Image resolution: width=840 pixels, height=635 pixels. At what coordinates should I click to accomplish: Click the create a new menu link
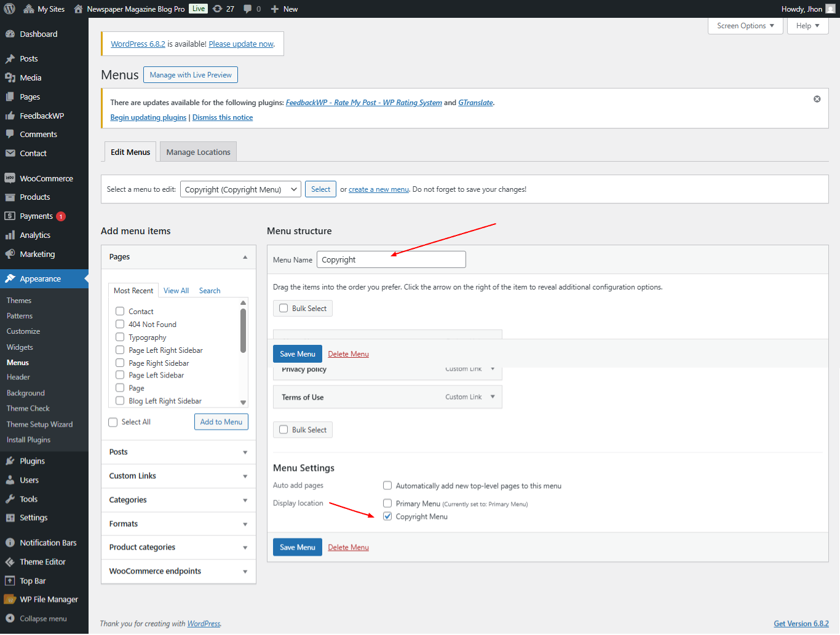click(x=379, y=189)
